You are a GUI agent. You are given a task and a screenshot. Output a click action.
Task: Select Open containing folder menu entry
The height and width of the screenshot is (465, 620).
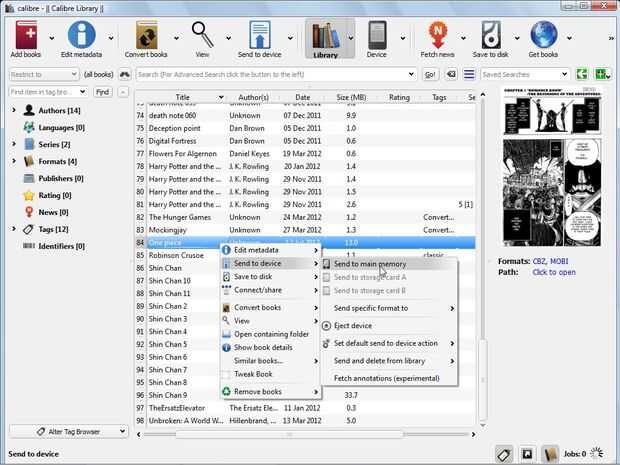(271, 335)
